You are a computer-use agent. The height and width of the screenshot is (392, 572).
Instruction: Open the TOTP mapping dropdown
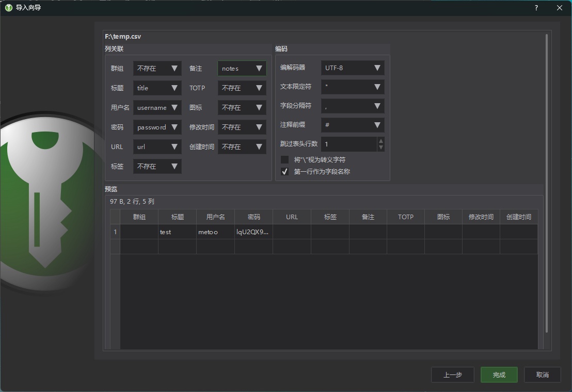point(242,88)
